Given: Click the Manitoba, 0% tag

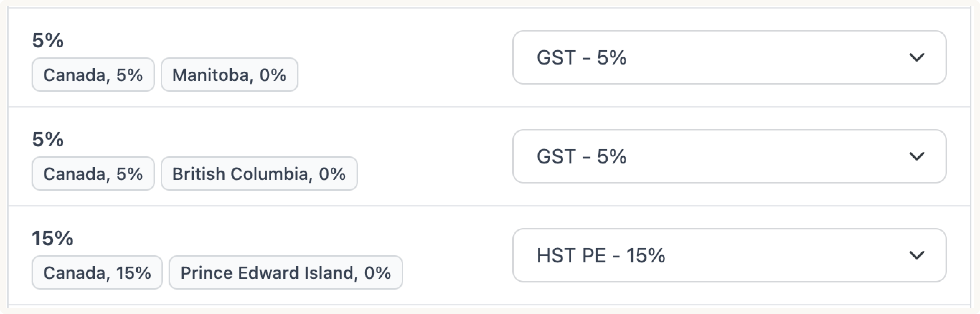Looking at the screenshot, I should click(x=229, y=75).
